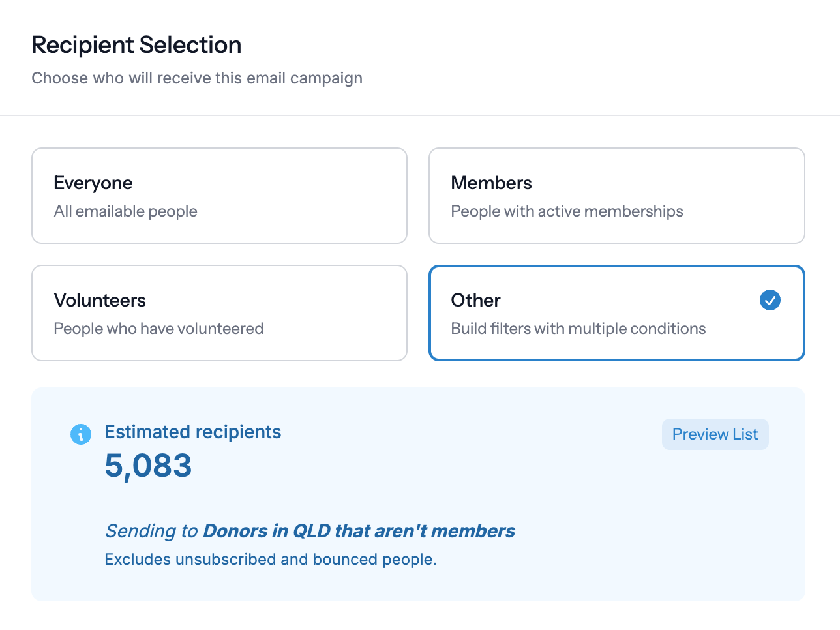
Task: Select the Everyone recipient option
Action: (219, 196)
